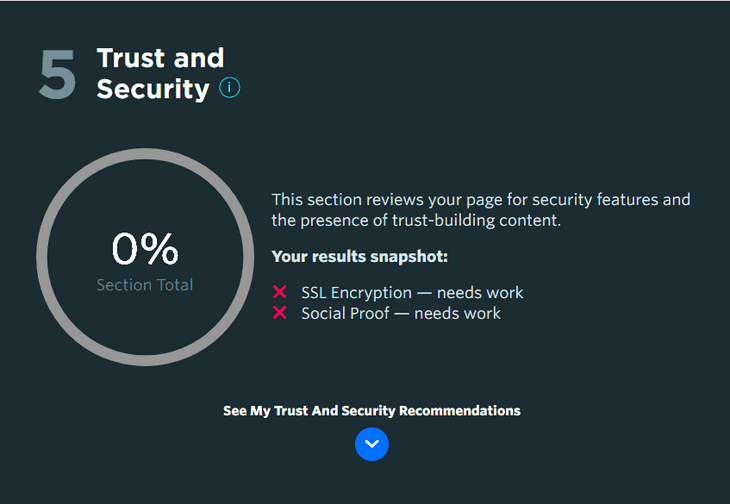Click the Trust and Security heading
Viewport: 730px width, 504px height.
point(161,74)
